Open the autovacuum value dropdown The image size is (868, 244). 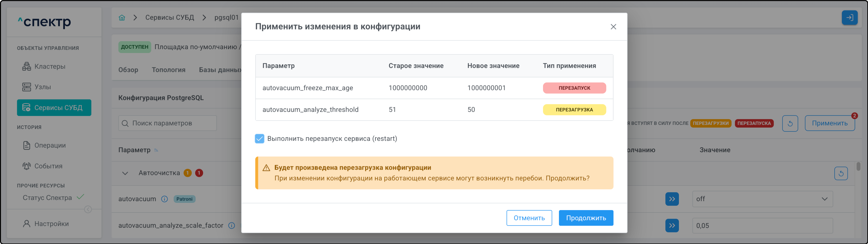pos(762,199)
